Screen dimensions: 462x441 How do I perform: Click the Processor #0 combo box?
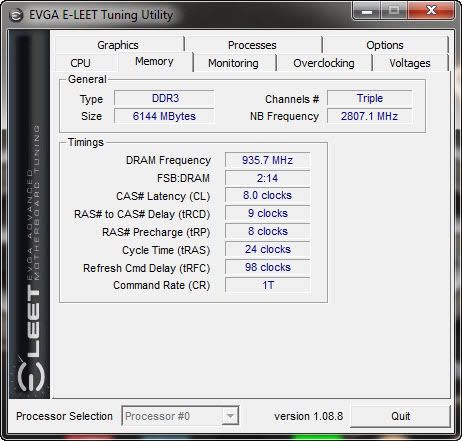(180, 416)
